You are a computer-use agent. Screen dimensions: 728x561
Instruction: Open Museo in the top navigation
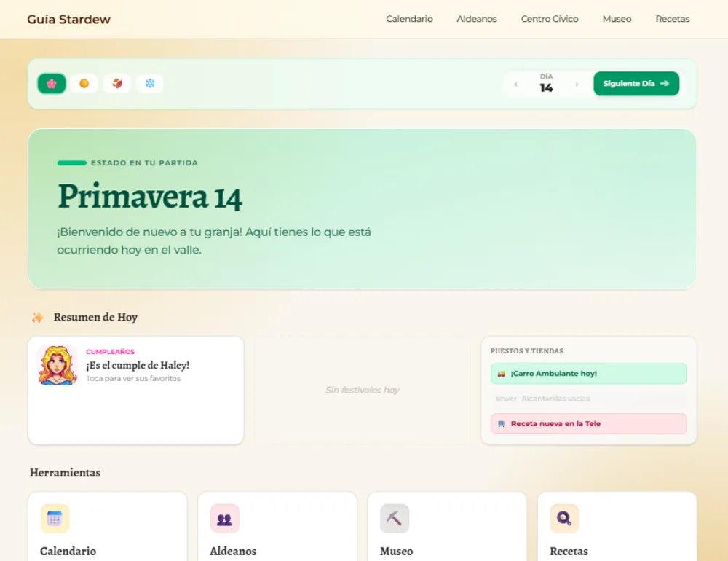coord(617,19)
